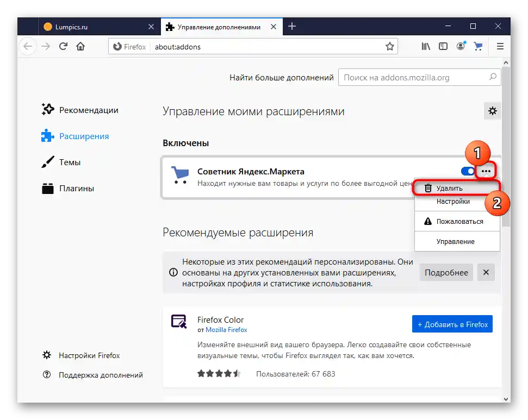Screen dimensions: 528x420
Task: Reload the current page
Action: (63, 46)
